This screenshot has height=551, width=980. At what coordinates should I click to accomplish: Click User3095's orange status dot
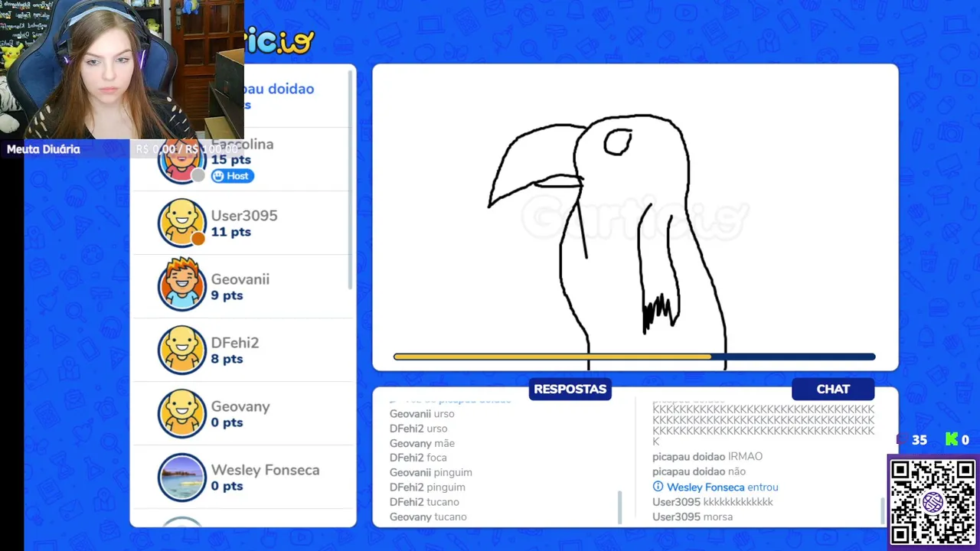click(x=198, y=239)
